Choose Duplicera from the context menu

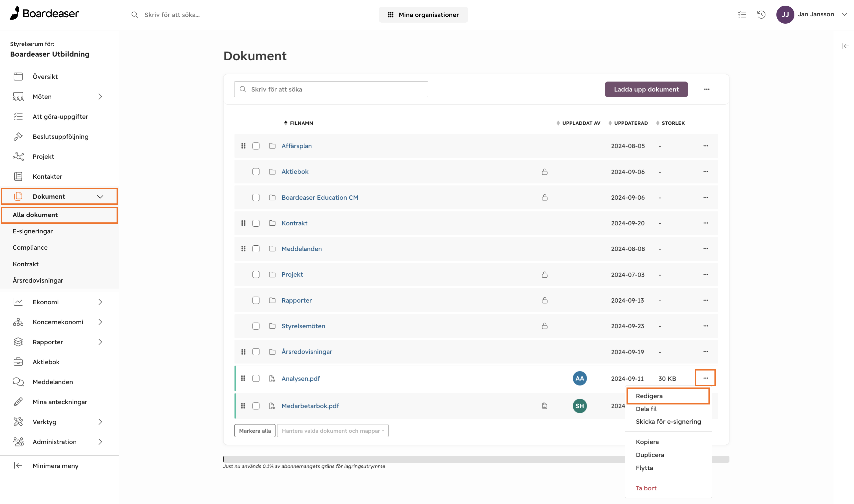(650, 455)
